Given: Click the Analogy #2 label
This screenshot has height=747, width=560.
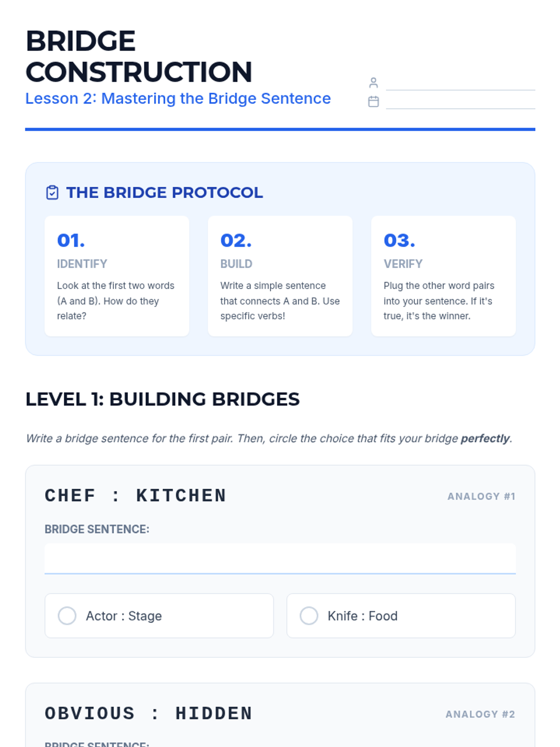Looking at the screenshot, I should 480,714.
